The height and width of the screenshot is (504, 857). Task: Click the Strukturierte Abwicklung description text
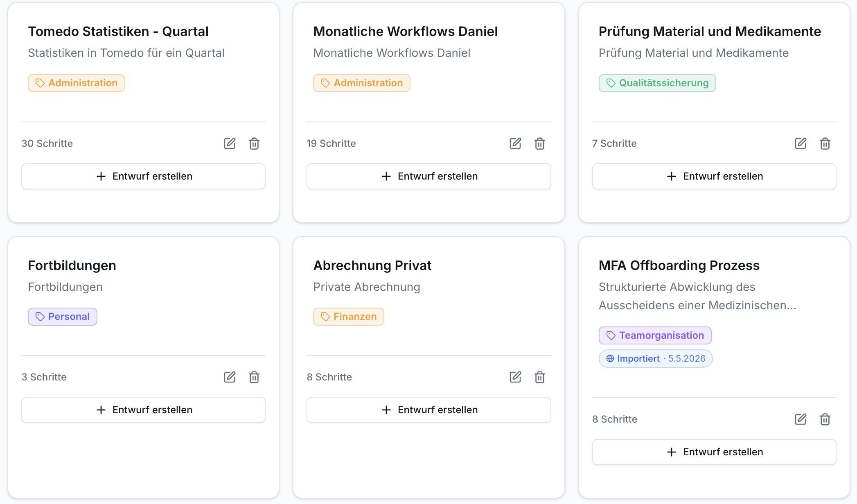tap(697, 296)
